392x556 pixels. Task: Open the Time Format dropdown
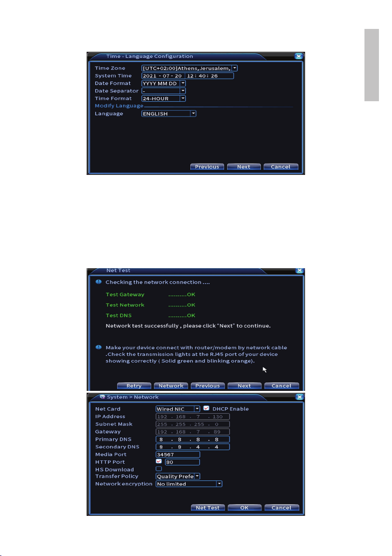click(182, 98)
